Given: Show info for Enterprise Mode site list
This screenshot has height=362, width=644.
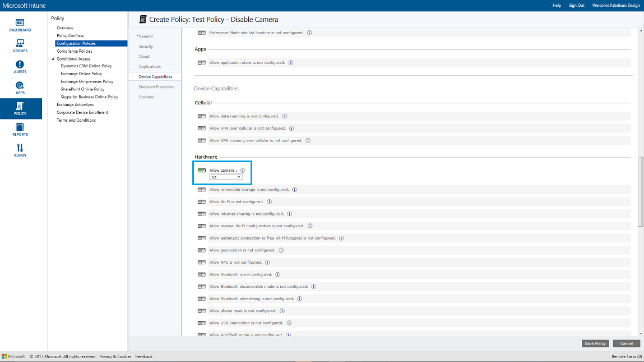Looking at the screenshot, I should (x=309, y=33).
